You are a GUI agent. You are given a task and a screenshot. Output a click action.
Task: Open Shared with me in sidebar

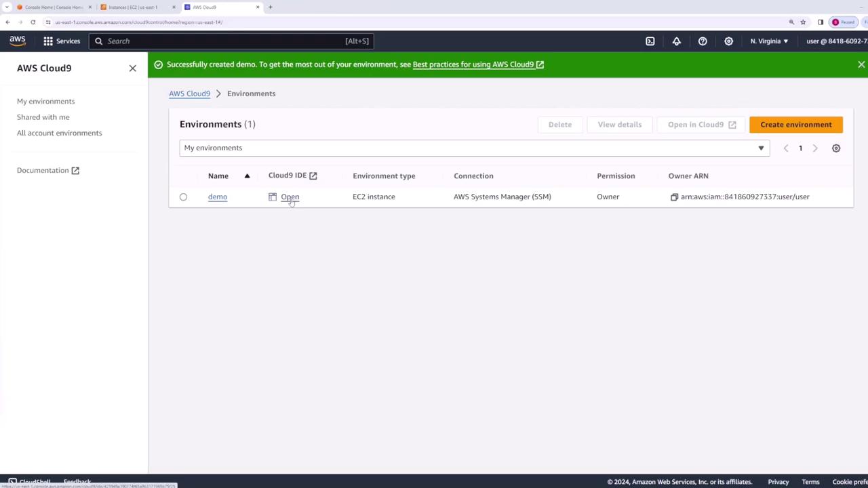43,117
